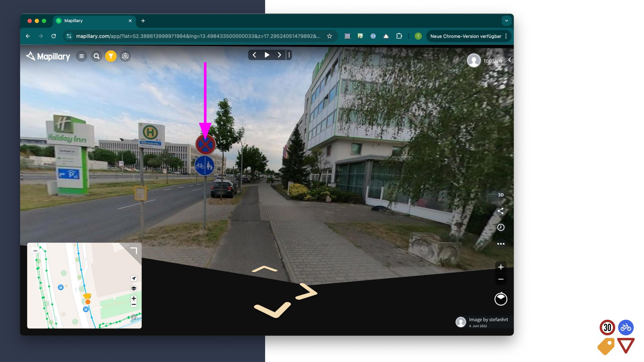Zoom in on the street image
644x362 pixels.
coord(501,267)
